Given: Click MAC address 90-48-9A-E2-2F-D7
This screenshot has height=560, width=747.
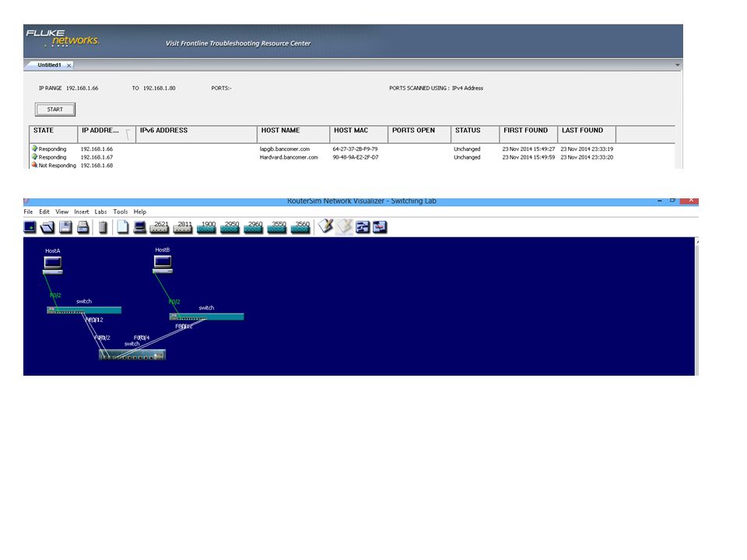Looking at the screenshot, I should tap(356, 157).
